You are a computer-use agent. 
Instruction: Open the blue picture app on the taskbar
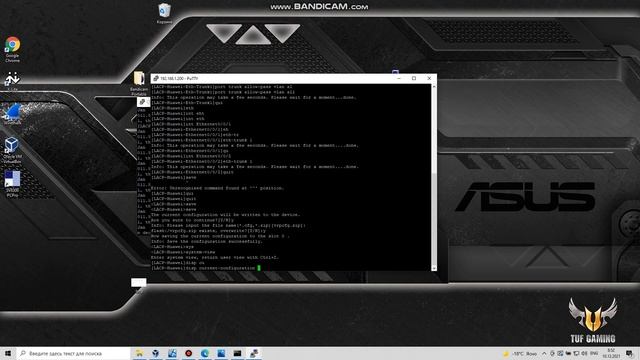tap(221, 353)
